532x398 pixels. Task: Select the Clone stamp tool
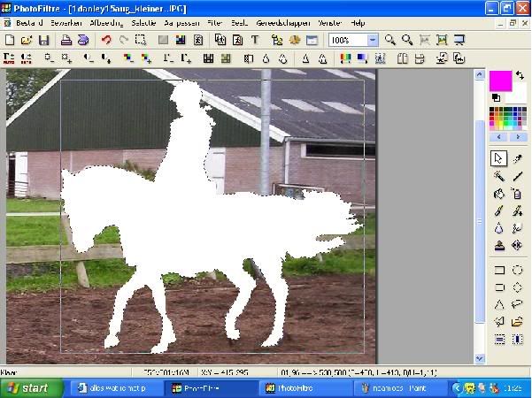pos(498,246)
